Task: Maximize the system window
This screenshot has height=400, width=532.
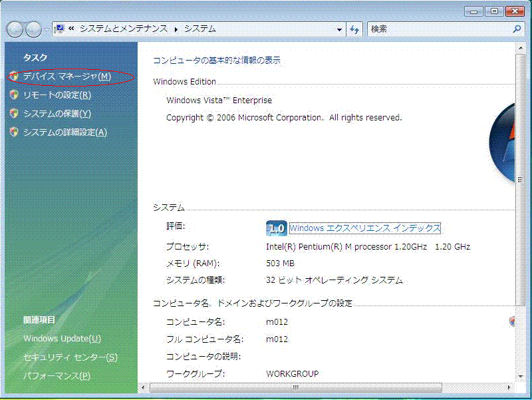Action: click(x=494, y=11)
